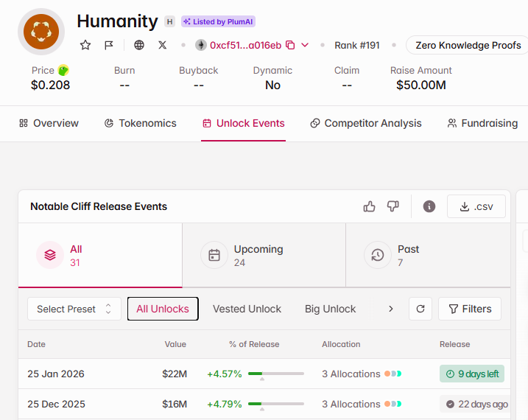
Task: Copy the contract address 0xcf51...a016eb
Action: coord(290,45)
